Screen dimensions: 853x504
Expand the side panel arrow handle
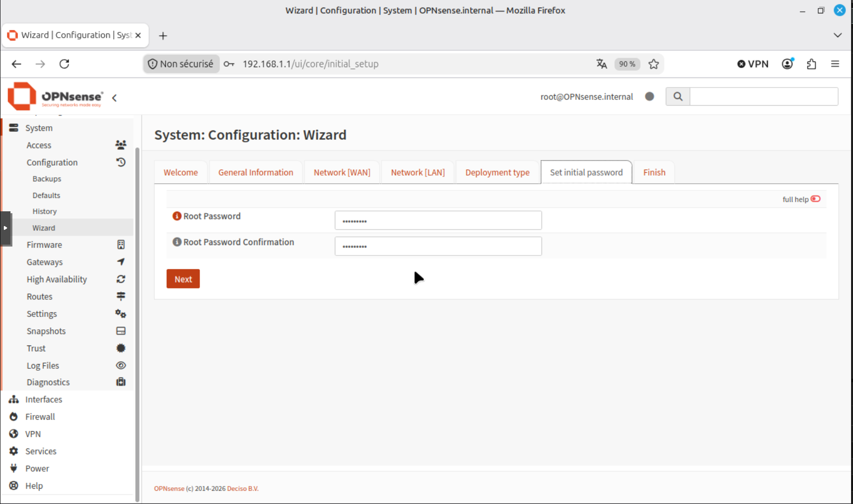click(5, 228)
